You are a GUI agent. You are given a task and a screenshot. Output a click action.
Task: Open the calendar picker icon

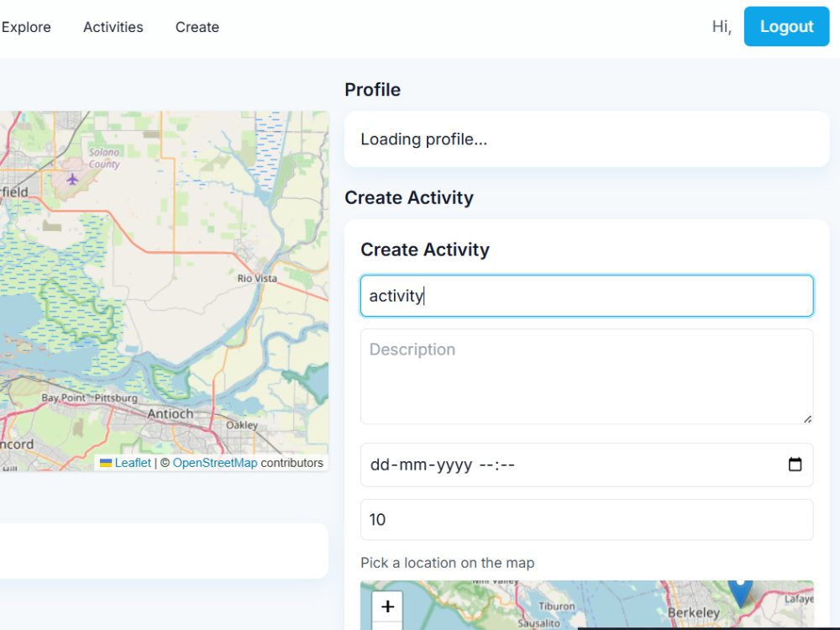[x=795, y=465]
